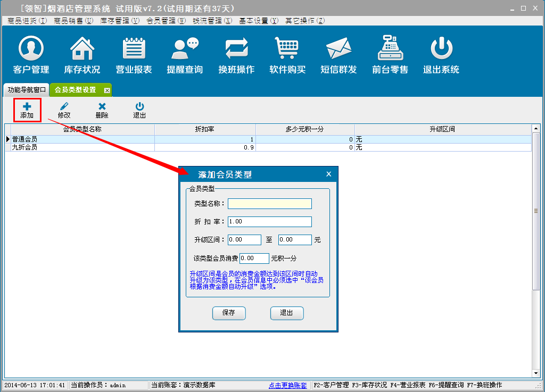
Task: Open the 基本设置 menu
Action: point(258,21)
